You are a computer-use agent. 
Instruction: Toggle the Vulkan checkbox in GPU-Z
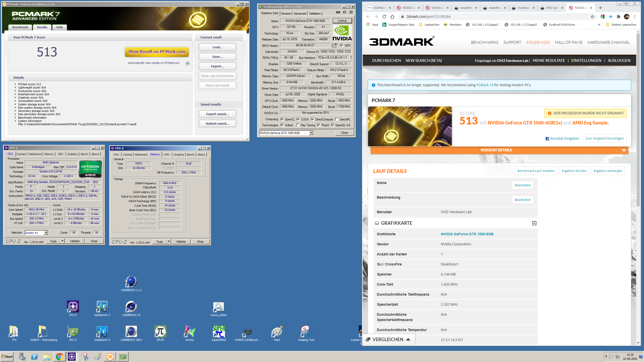[282, 125]
